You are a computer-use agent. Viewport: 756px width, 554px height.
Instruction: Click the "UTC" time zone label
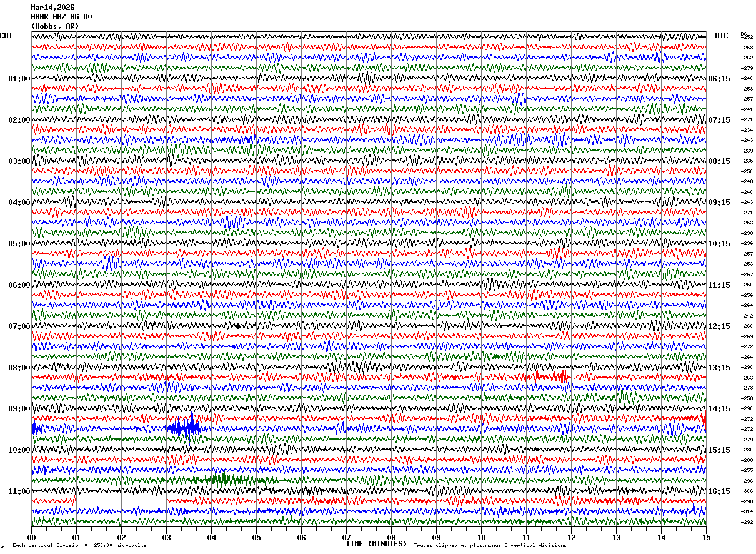[x=722, y=36]
